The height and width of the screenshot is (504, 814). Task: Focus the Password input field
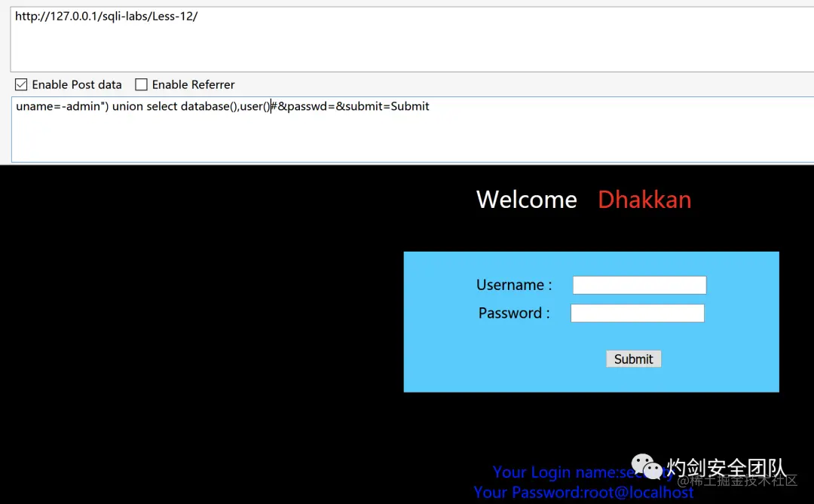[638, 313]
